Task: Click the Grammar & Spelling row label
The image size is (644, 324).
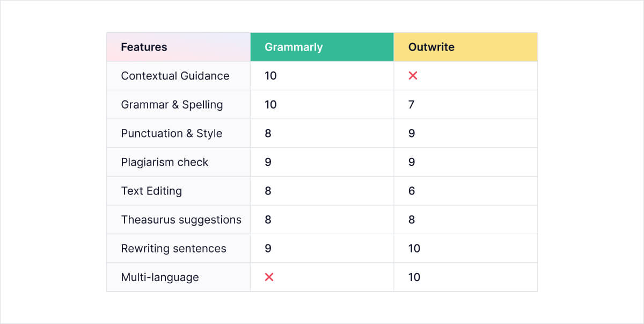Action: point(172,105)
